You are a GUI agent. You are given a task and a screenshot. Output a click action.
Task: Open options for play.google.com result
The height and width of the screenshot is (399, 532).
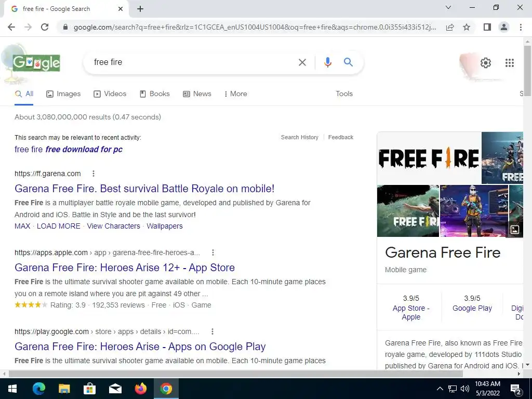(x=212, y=332)
